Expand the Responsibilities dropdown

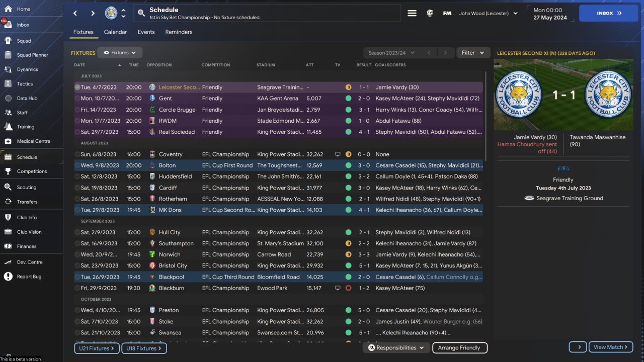click(396, 347)
